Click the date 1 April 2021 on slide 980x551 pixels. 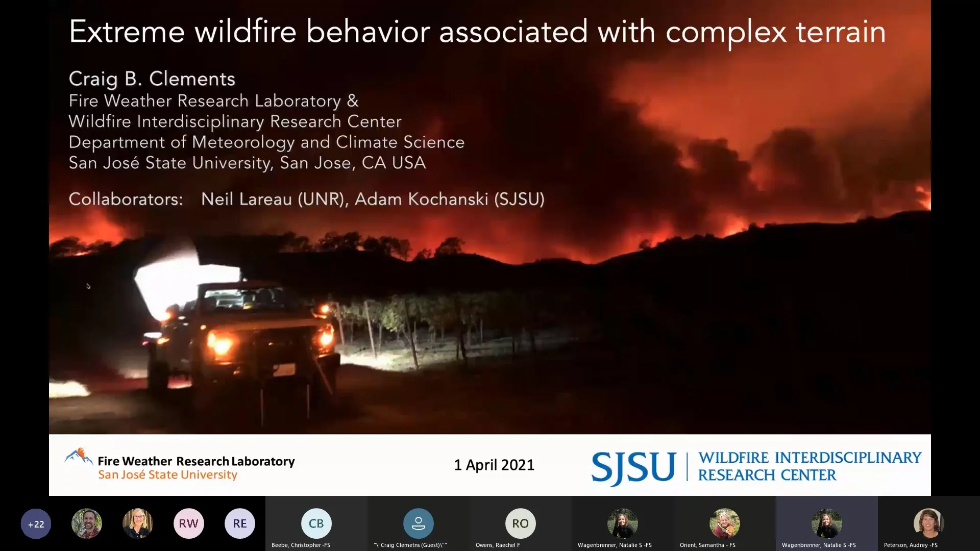(x=494, y=465)
